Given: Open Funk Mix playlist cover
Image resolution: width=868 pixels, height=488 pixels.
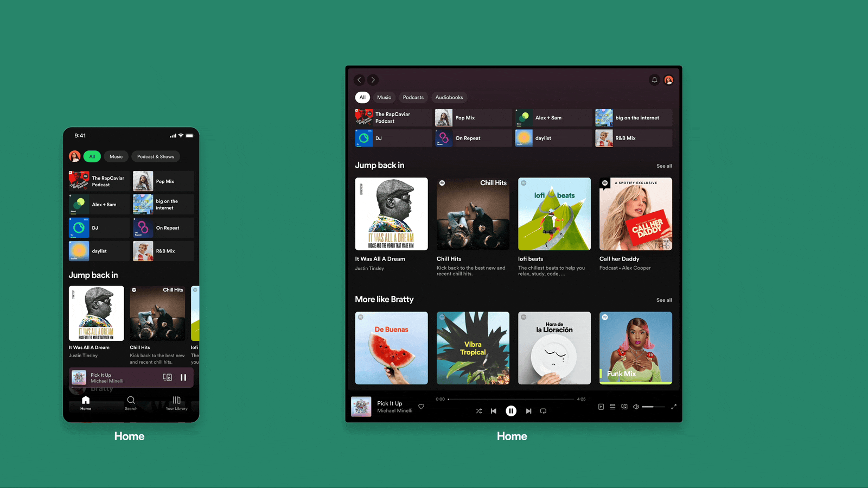Looking at the screenshot, I should coord(636,348).
